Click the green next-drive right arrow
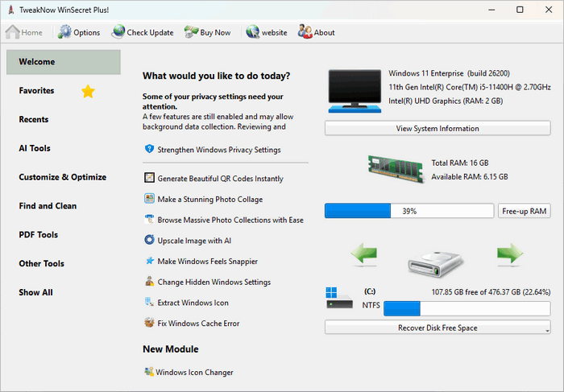 (x=510, y=254)
